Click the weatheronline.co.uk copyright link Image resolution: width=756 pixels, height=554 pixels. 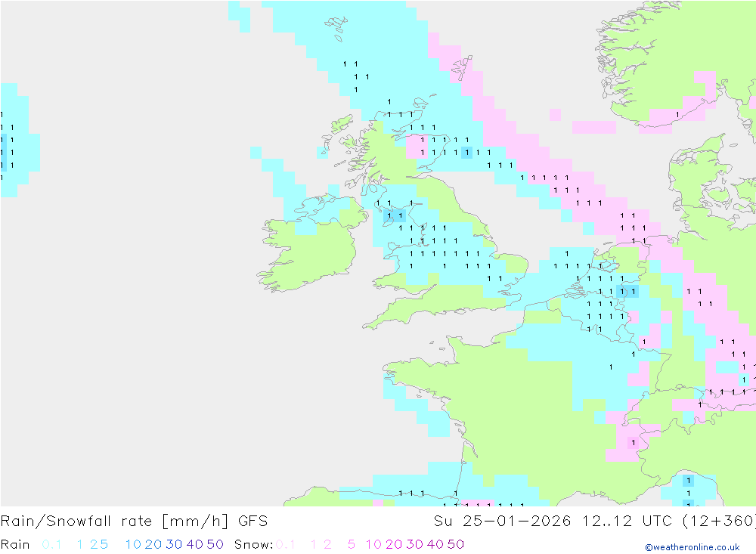[692, 547]
